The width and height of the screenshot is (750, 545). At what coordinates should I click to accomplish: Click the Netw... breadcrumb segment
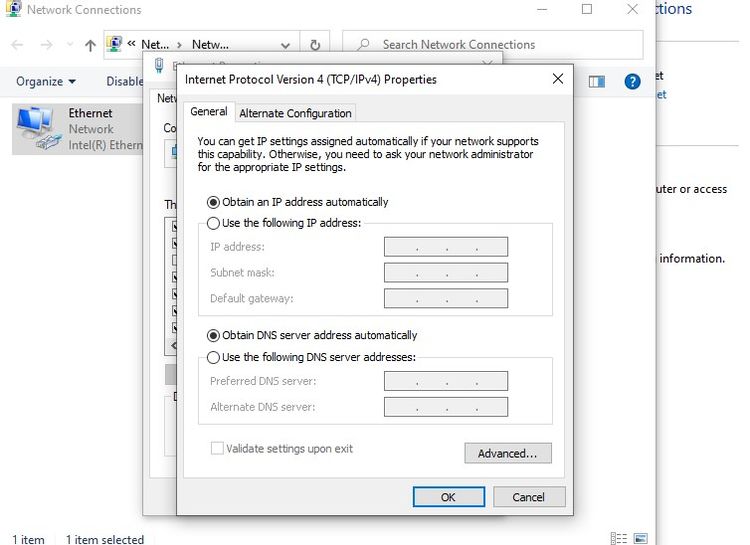(210, 44)
